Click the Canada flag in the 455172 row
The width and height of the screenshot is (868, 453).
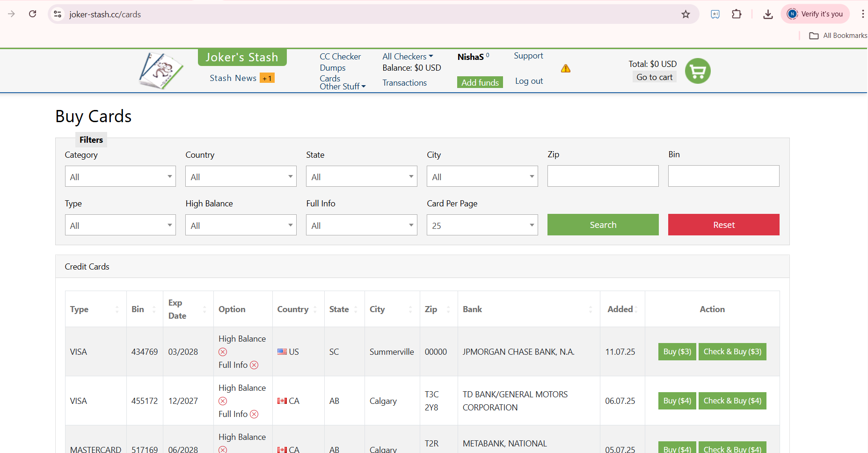click(282, 401)
